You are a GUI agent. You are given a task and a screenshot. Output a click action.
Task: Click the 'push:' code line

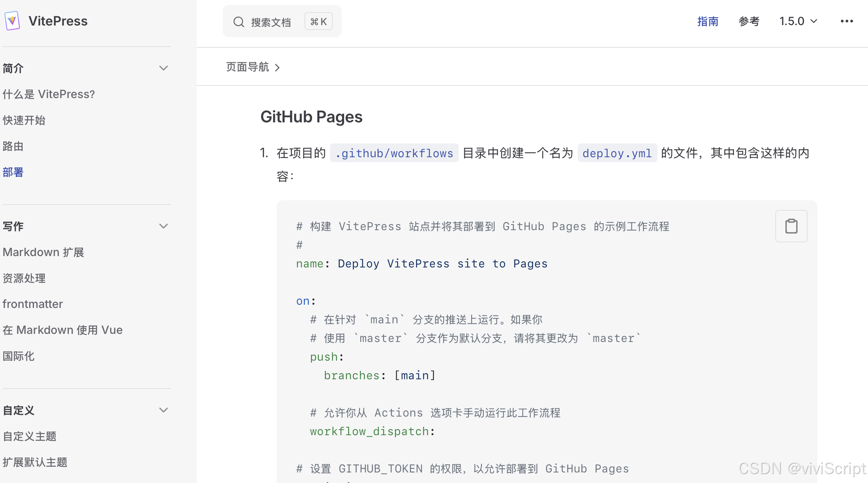coord(327,357)
